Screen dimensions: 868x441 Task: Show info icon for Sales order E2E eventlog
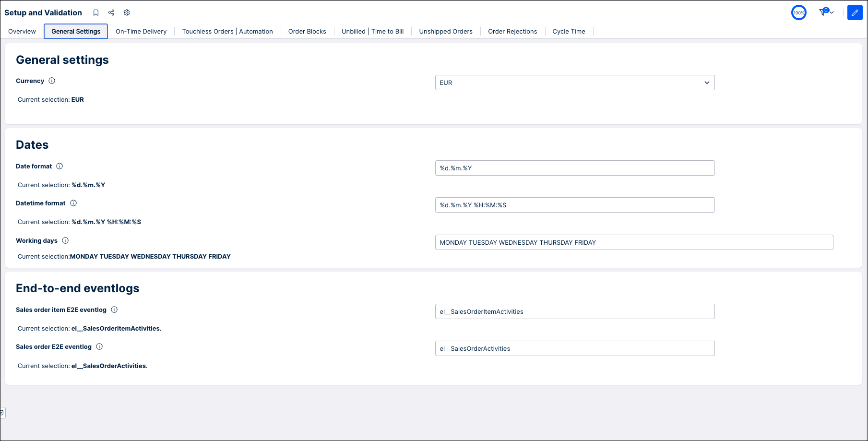click(99, 346)
